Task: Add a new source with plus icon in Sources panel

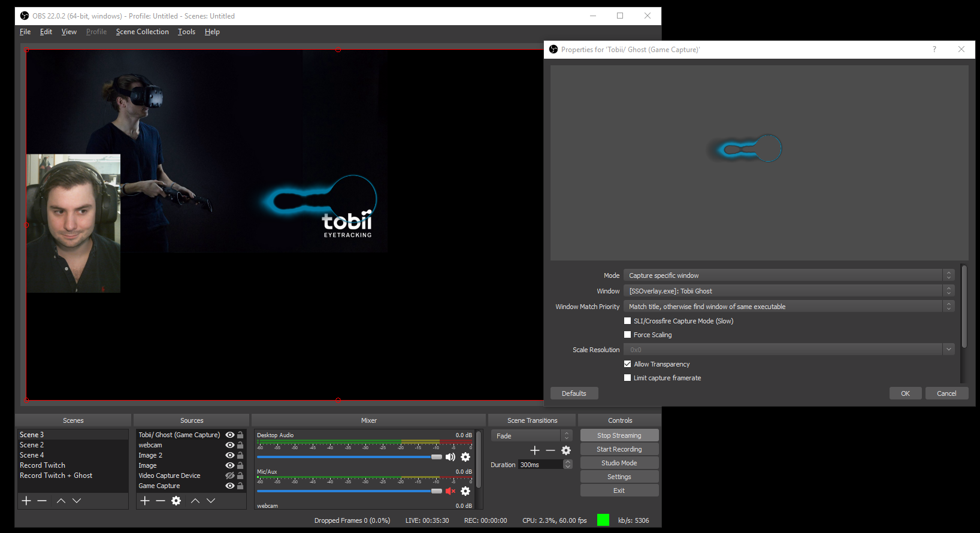Action: tap(145, 501)
